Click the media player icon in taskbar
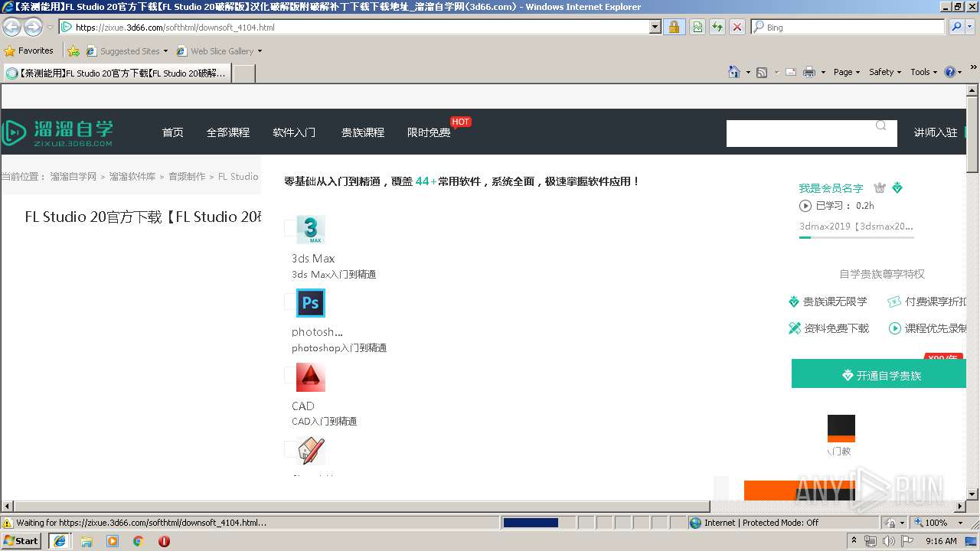The image size is (980, 551). click(113, 541)
